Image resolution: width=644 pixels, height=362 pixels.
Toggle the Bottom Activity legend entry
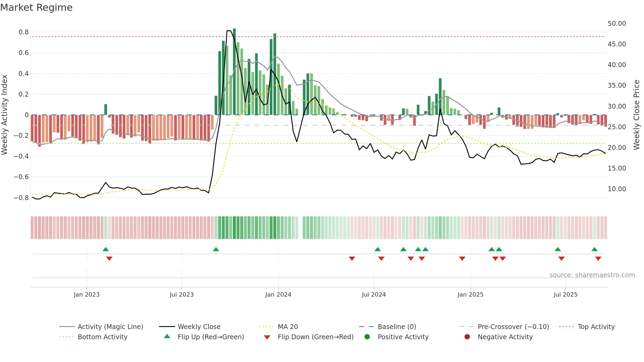coord(93,337)
